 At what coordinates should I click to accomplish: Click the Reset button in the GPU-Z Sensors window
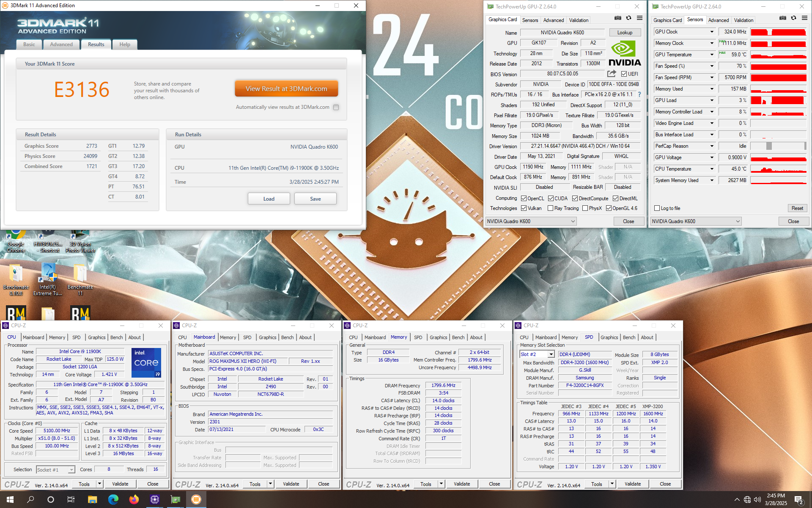click(797, 208)
